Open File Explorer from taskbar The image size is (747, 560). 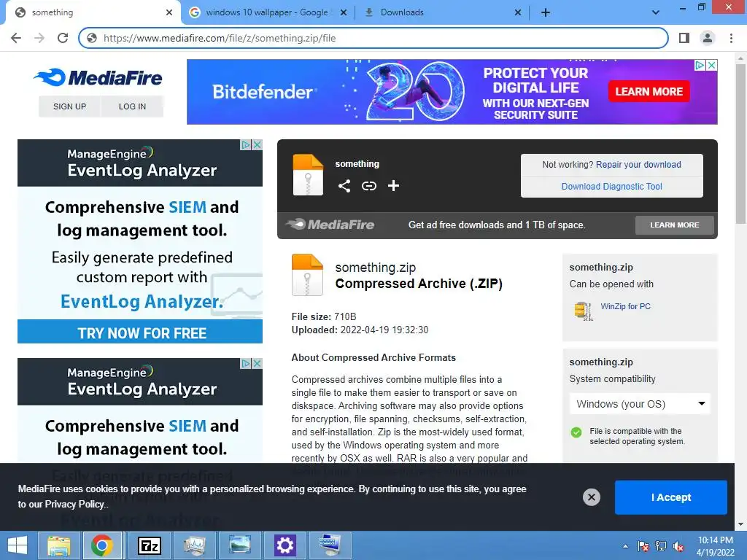(58, 545)
